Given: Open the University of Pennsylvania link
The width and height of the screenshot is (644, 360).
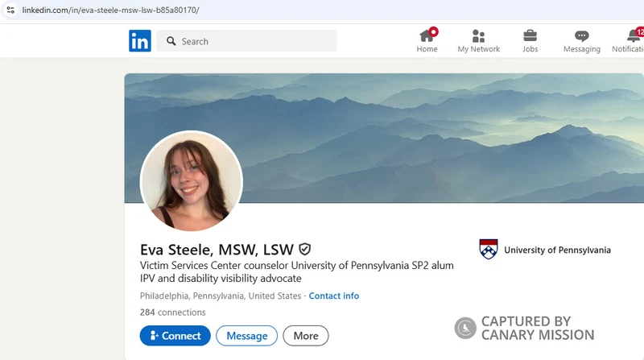Looking at the screenshot, I should pos(557,250).
